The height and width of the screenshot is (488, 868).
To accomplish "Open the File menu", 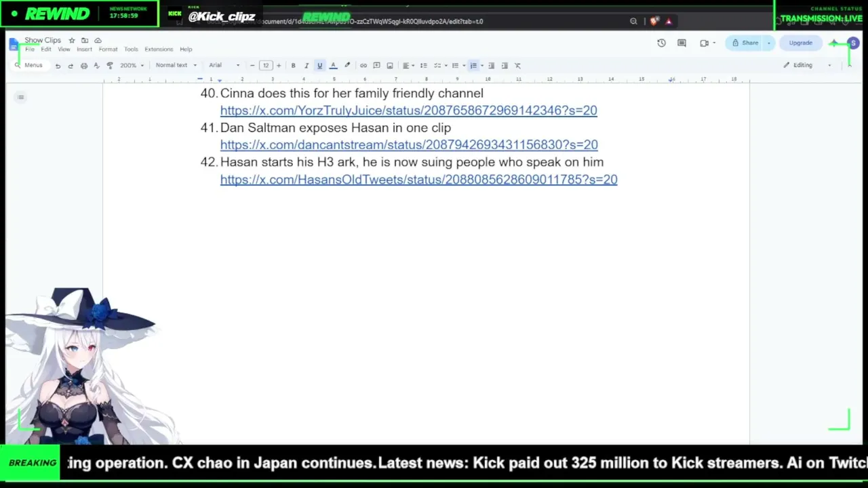I will click(30, 49).
